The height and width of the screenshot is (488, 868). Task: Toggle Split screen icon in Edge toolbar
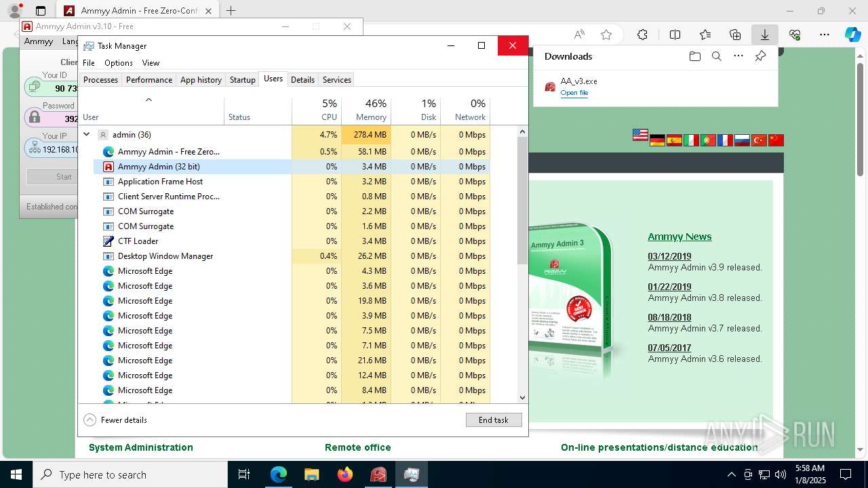click(675, 35)
